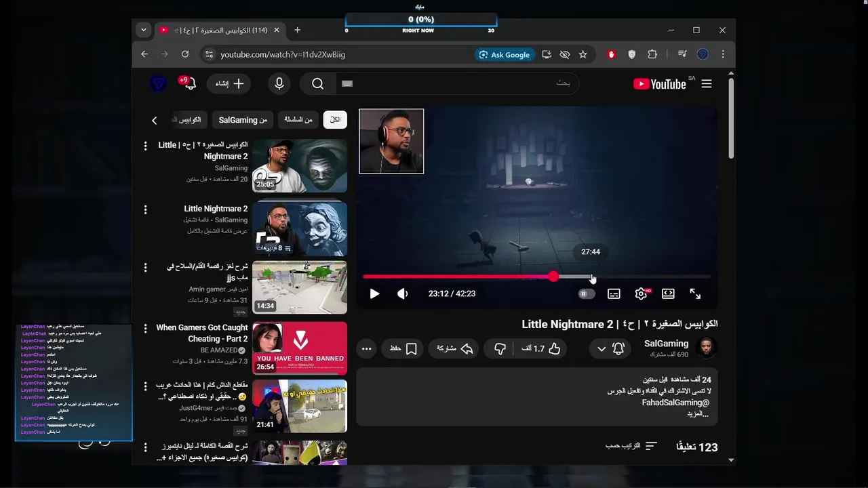This screenshot has width=868, height=488.
Task: Open the tab search dropdown arrow
Action: click(143, 30)
